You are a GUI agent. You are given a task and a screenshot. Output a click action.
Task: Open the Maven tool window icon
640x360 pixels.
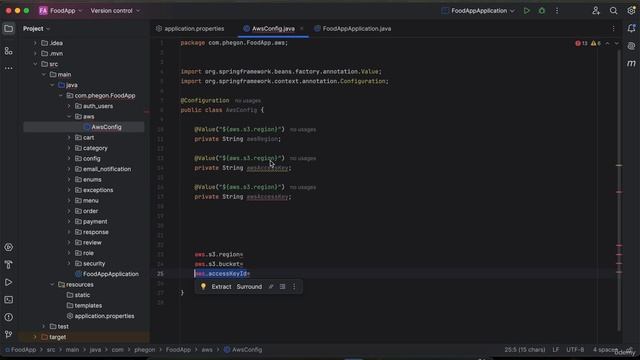click(x=631, y=64)
